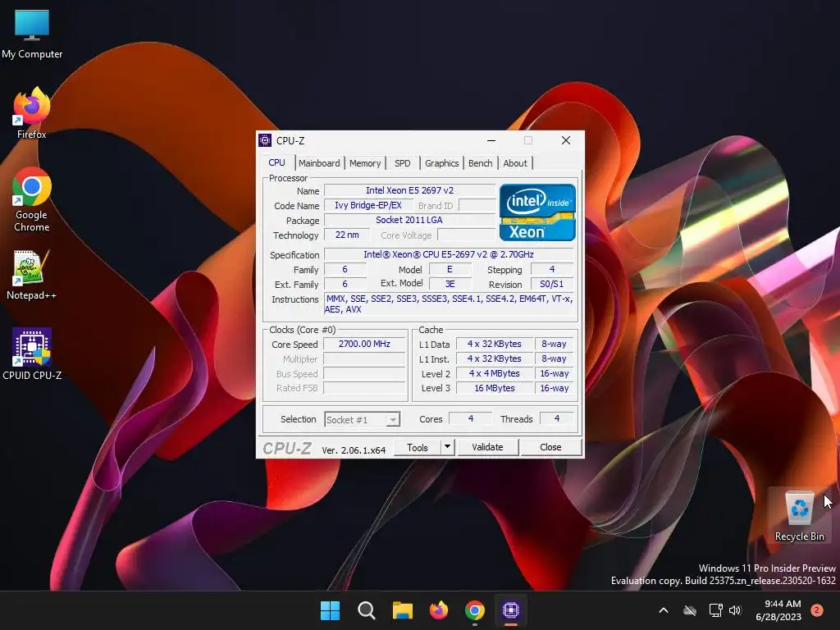Switch to the About tab

pyautogui.click(x=515, y=163)
